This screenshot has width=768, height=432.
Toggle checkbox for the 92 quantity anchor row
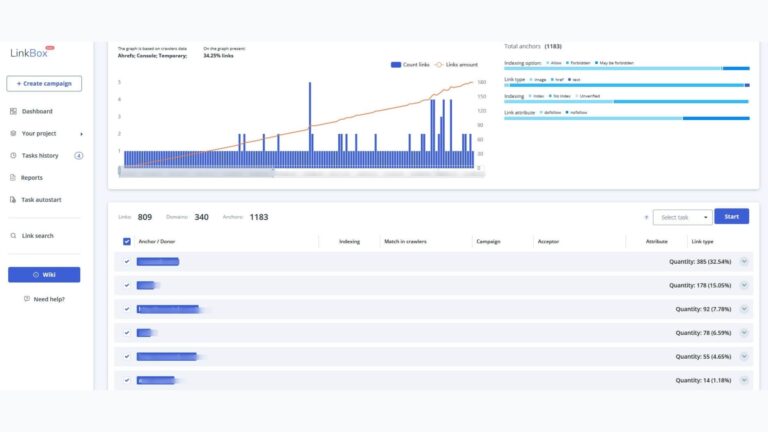[127, 309]
